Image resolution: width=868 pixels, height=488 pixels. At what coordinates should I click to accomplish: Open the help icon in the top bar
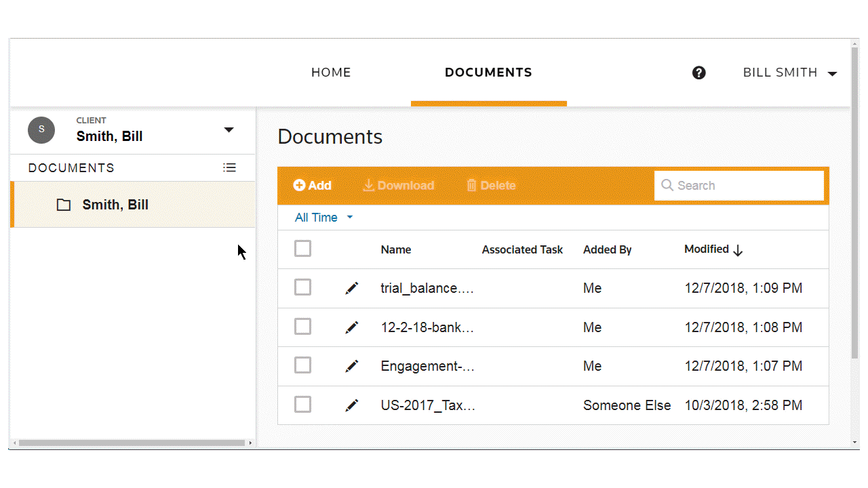[698, 73]
